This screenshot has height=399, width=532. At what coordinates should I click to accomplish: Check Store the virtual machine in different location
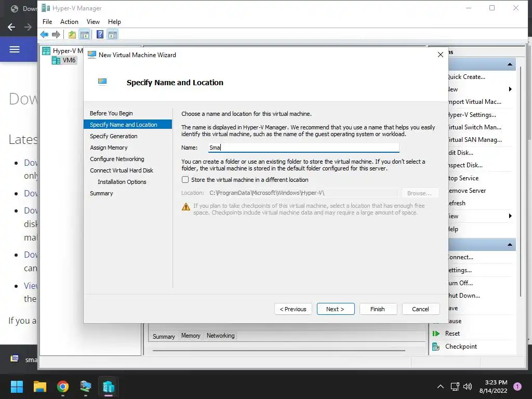(185, 179)
